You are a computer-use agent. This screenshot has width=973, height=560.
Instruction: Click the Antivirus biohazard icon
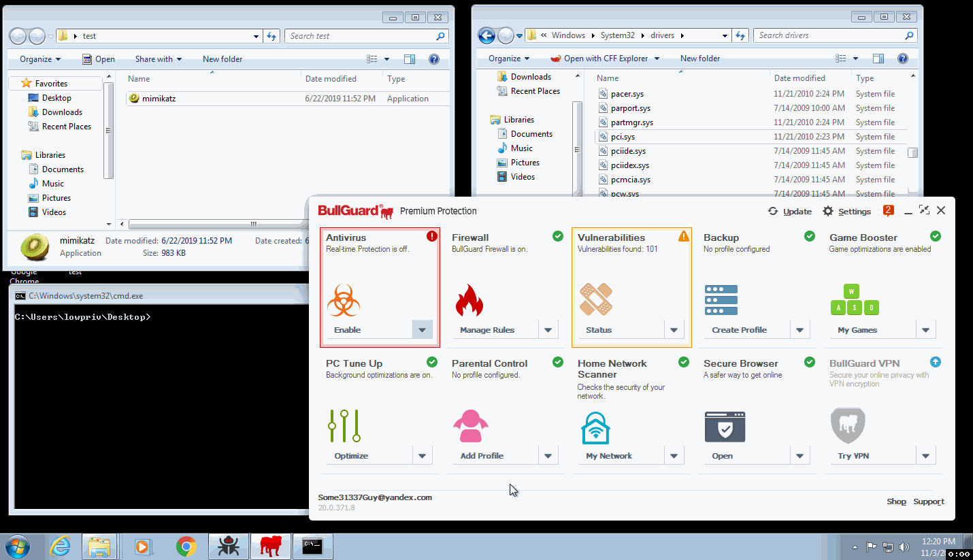pyautogui.click(x=344, y=301)
